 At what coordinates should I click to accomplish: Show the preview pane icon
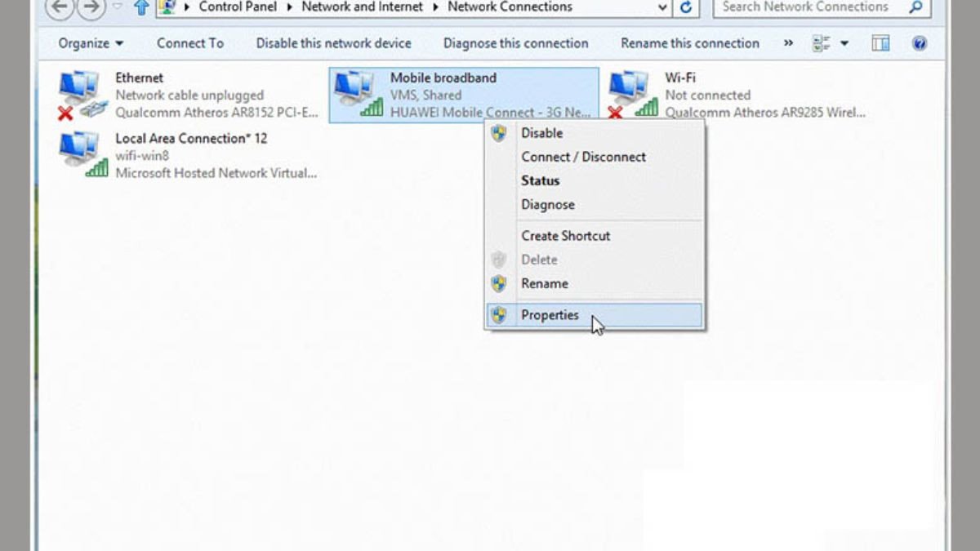point(880,43)
